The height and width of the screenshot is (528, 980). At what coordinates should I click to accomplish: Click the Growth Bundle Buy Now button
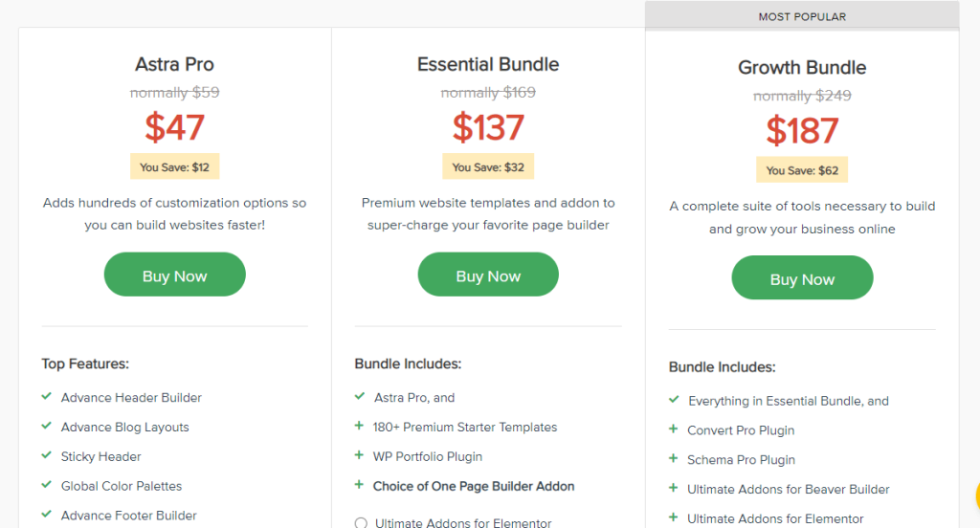[802, 279]
